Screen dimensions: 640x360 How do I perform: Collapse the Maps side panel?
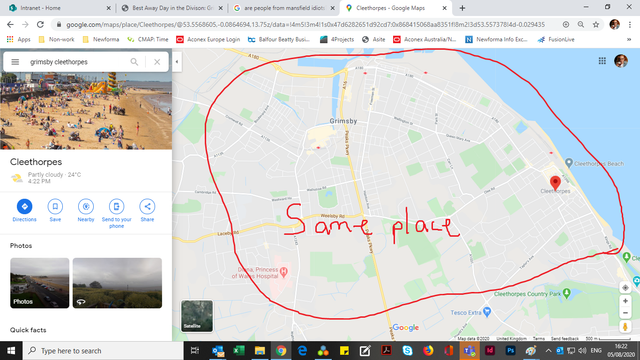177,62
